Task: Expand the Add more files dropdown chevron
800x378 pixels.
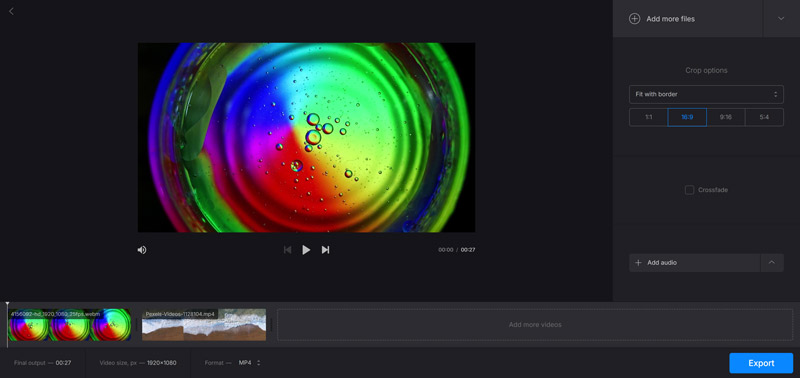Action: 781,18
